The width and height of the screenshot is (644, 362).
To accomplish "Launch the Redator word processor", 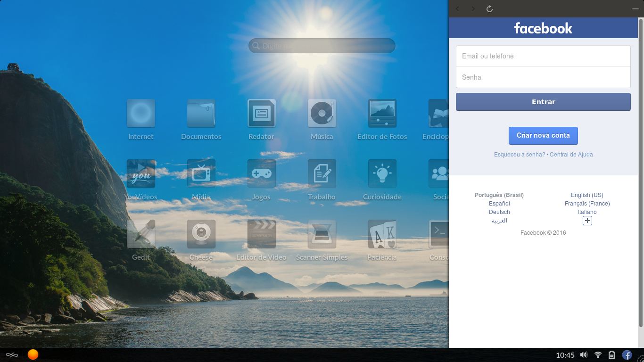I will (x=262, y=113).
